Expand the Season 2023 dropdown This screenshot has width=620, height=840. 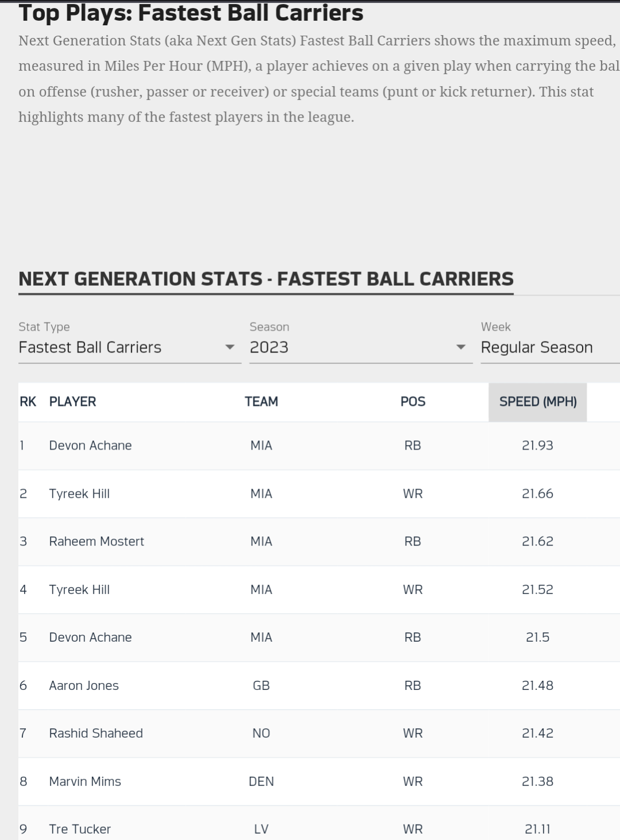(360, 347)
